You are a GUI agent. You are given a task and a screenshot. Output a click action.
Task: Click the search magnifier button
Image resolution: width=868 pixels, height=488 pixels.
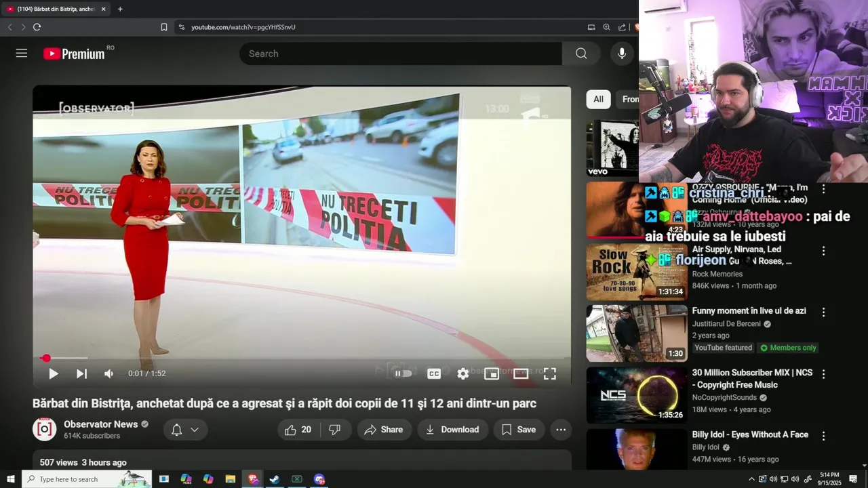[581, 54]
